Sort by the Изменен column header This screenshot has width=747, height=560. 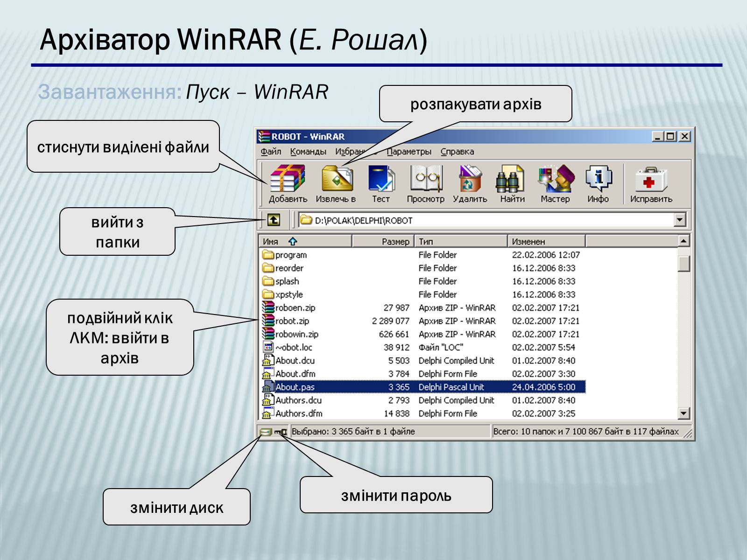click(546, 241)
